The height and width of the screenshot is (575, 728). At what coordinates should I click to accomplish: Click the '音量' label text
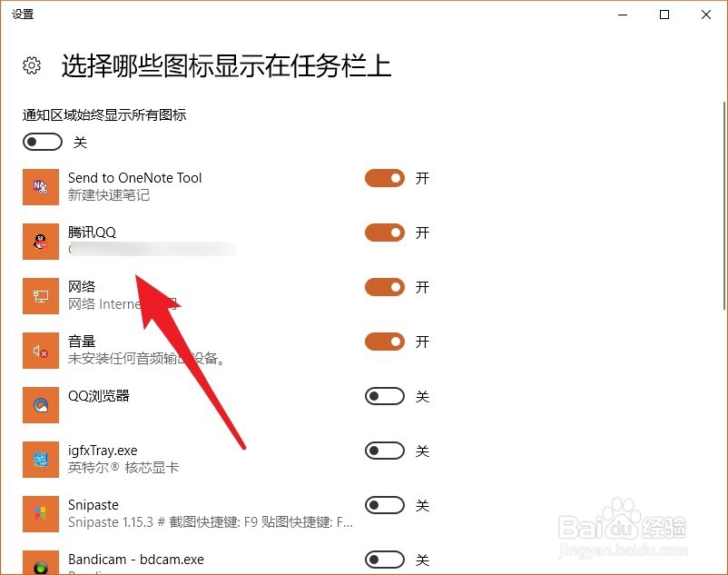82,342
